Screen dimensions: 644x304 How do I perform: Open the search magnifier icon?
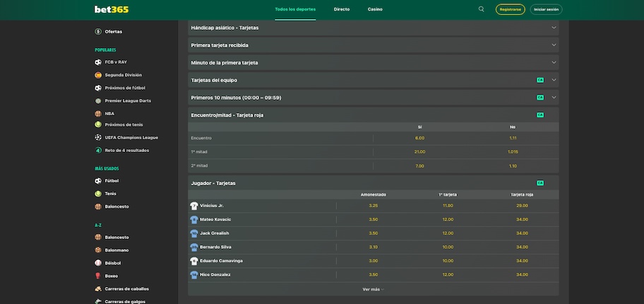(481, 9)
